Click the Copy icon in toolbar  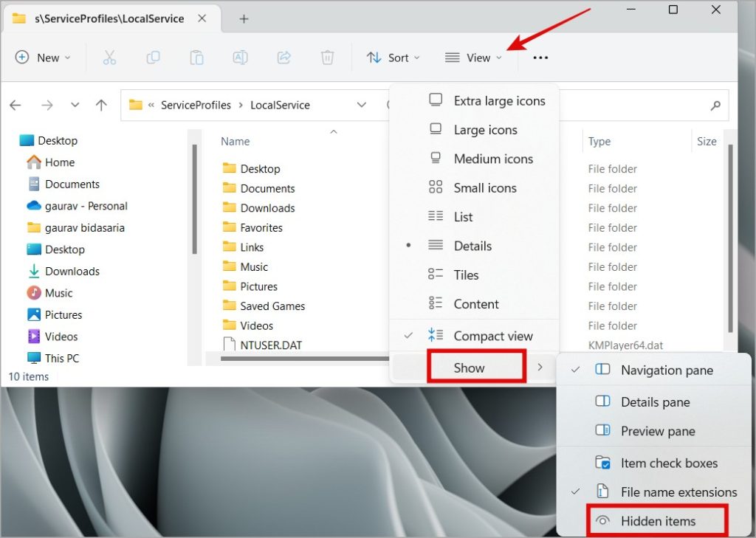coord(153,58)
